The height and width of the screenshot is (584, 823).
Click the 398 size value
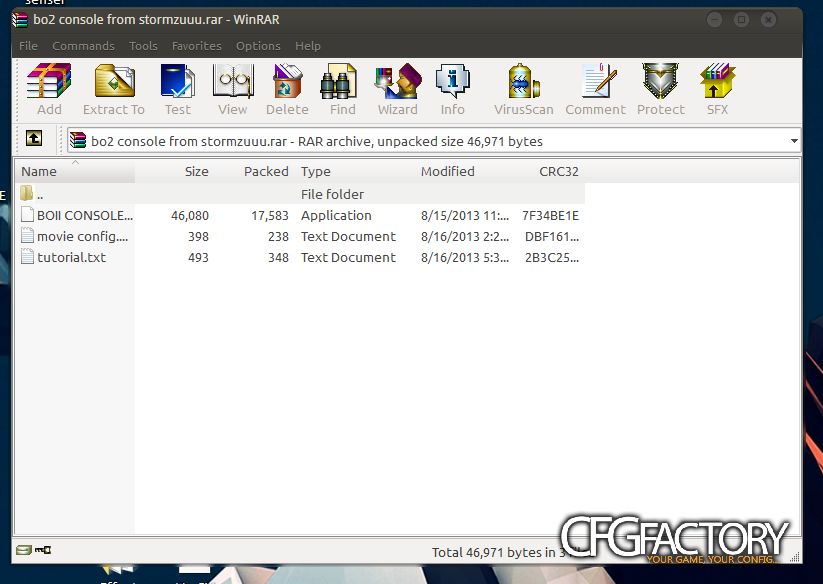tap(198, 236)
